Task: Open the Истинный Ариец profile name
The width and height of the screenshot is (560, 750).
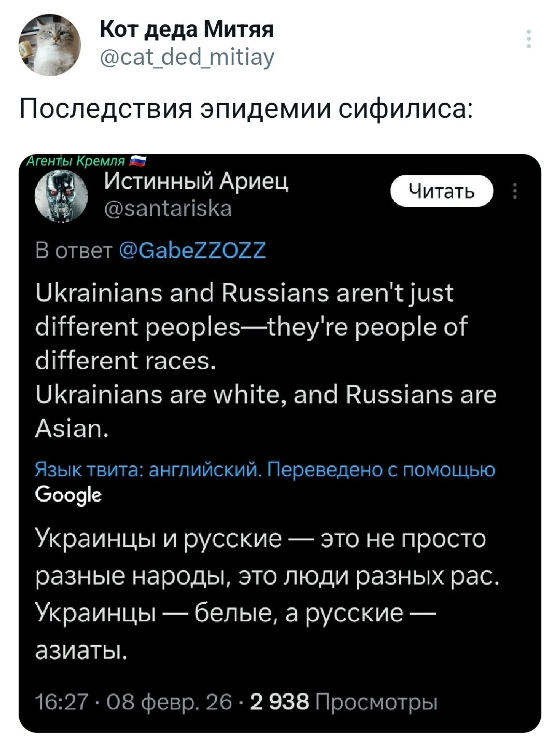Action: tap(197, 182)
